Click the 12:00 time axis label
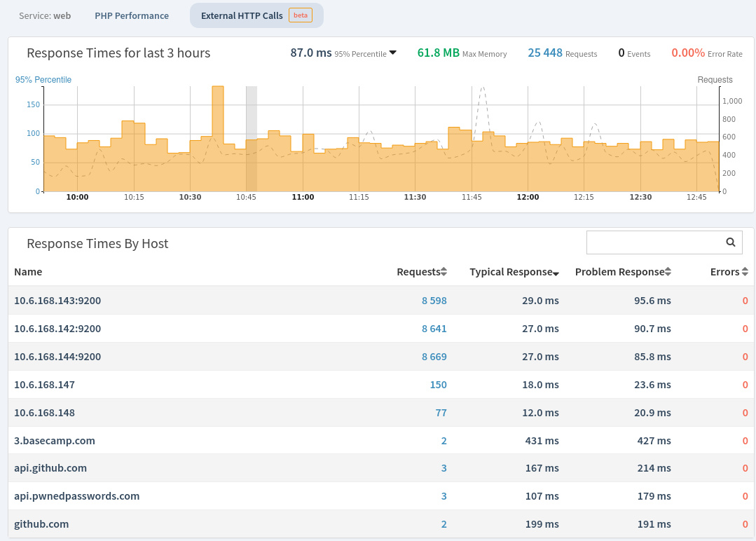 528,197
